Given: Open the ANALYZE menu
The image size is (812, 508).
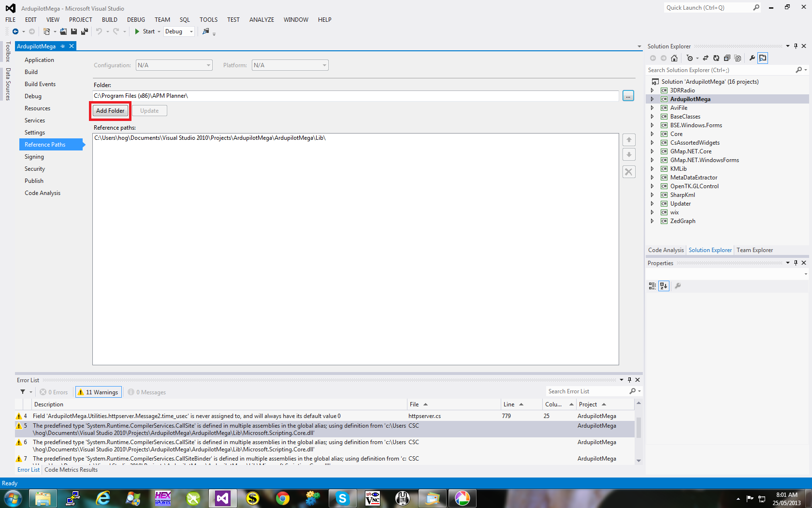Looking at the screenshot, I should click(x=261, y=20).
